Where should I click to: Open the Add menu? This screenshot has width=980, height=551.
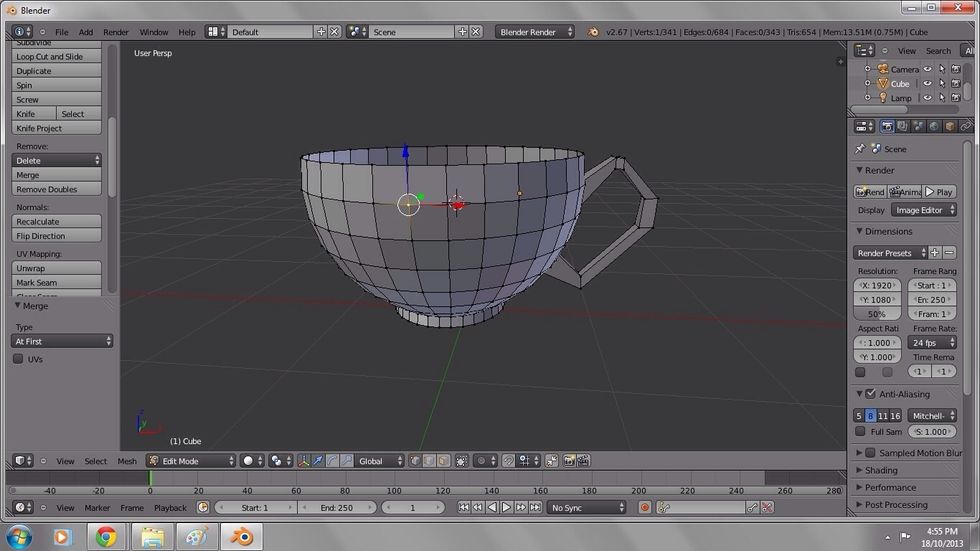click(x=86, y=32)
